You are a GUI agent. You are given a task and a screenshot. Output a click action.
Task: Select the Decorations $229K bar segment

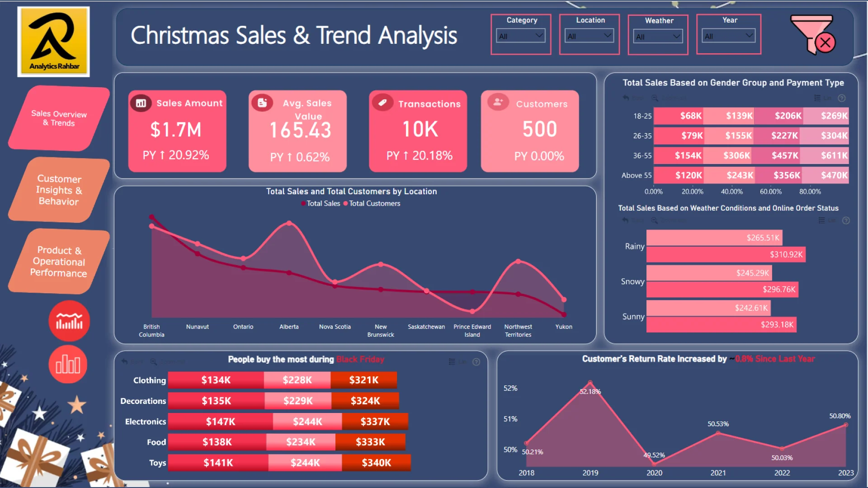pos(298,401)
